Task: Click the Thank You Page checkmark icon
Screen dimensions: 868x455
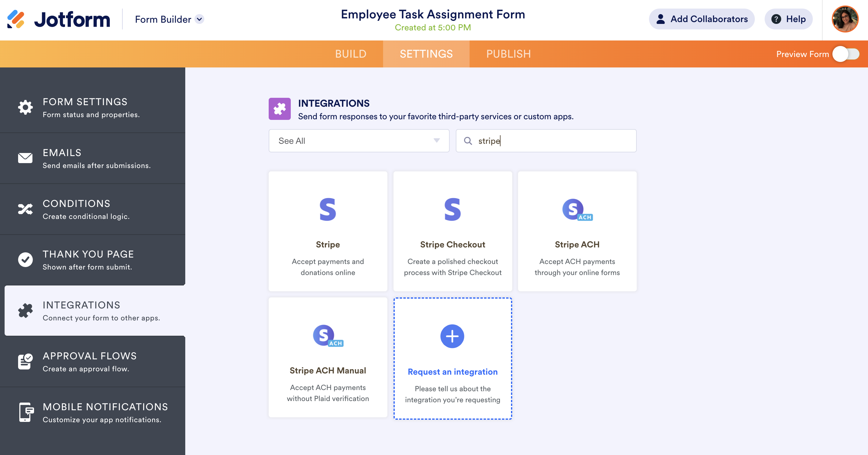Action: [25, 260]
